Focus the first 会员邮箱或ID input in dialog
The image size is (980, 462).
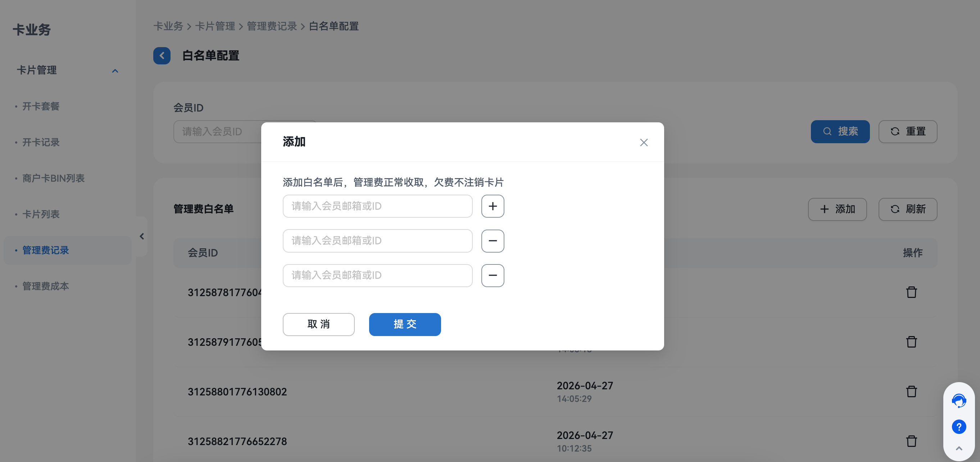coord(377,206)
